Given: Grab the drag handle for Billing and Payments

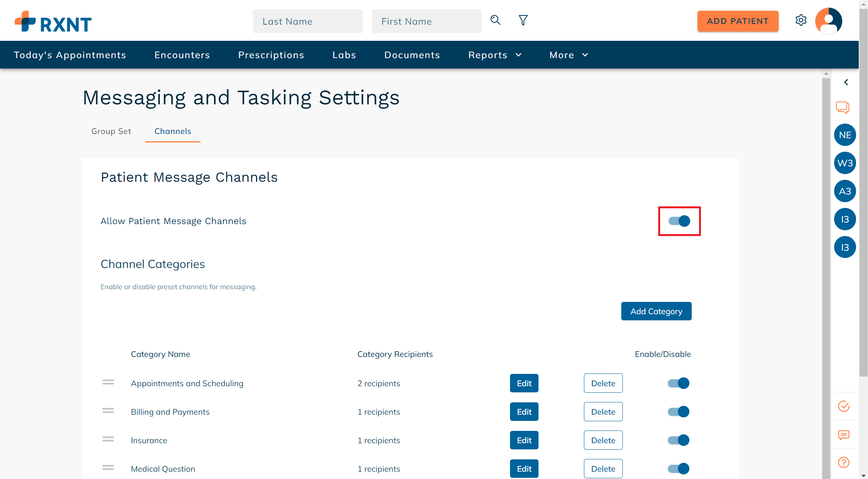Looking at the screenshot, I should [x=108, y=411].
